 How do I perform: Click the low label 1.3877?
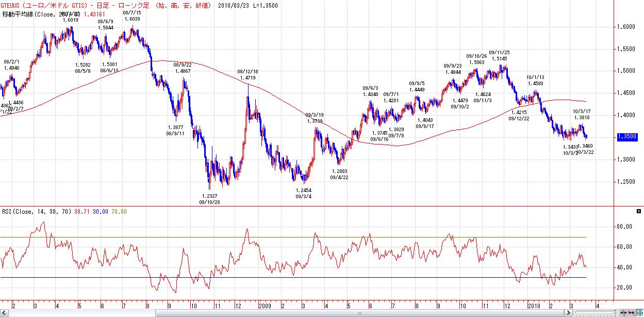coord(176,127)
